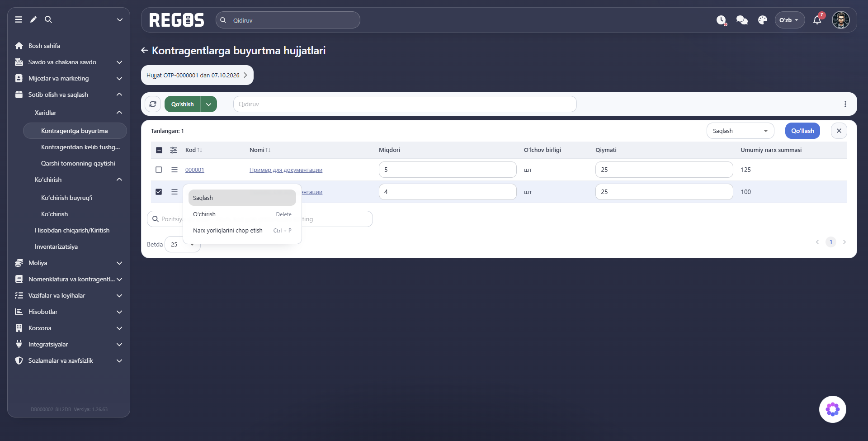The width and height of the screenshot is (868, 441).
Task: Close selection bar with the X button
Action: coord(839,131)
